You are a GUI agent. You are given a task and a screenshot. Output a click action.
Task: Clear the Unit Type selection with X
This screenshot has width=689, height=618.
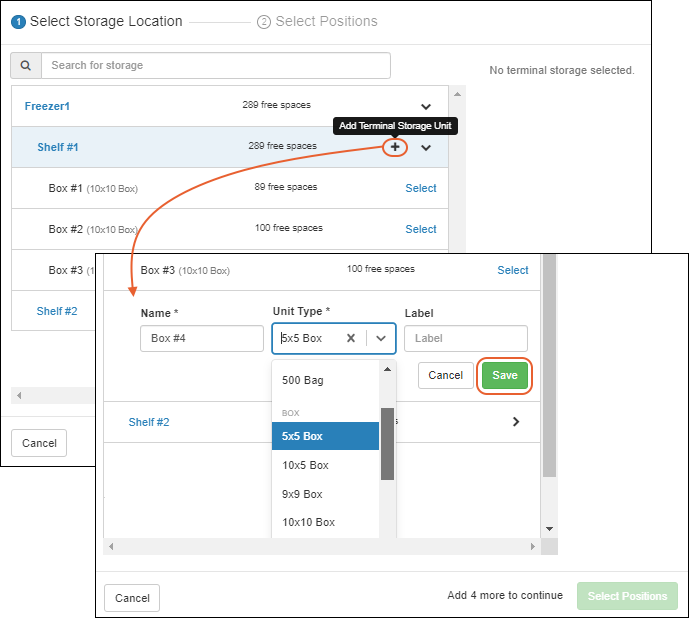point(351,338)
